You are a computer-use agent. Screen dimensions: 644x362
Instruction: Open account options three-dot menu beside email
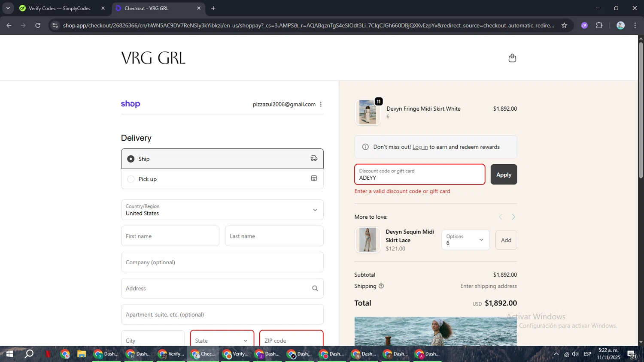321,104
